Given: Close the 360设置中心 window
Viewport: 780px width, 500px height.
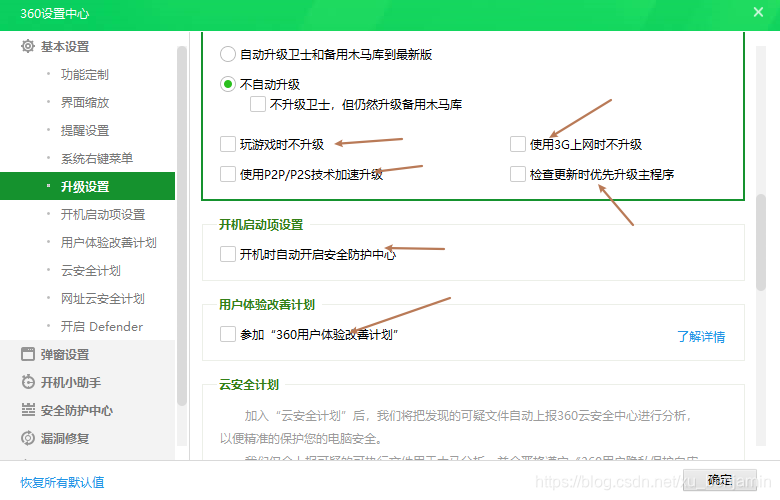Looking at the screenshot, I should click(x=758, y=12).
